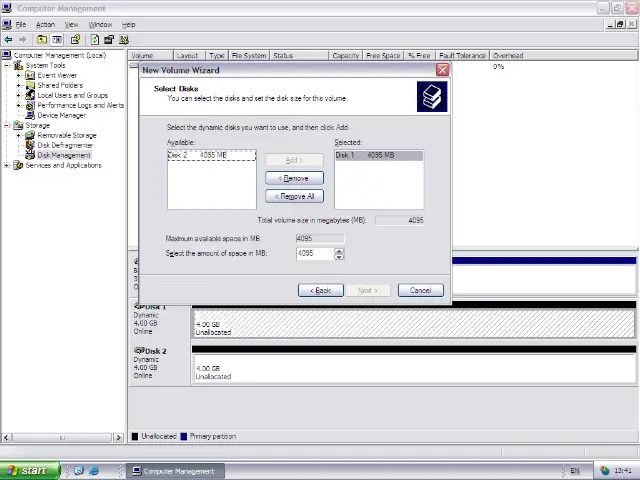640x480 pixels.
Task: Click the Start button
Action: [29, 471]
